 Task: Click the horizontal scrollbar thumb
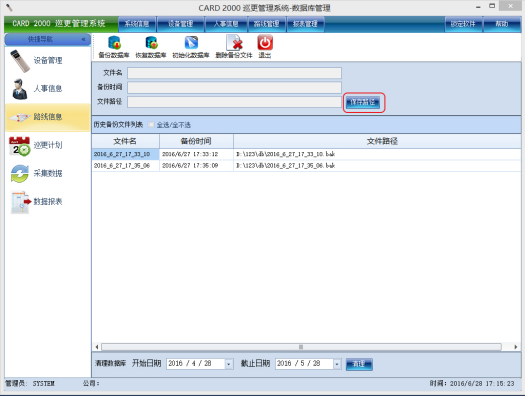pyautogui.click(x=301, y=347)
